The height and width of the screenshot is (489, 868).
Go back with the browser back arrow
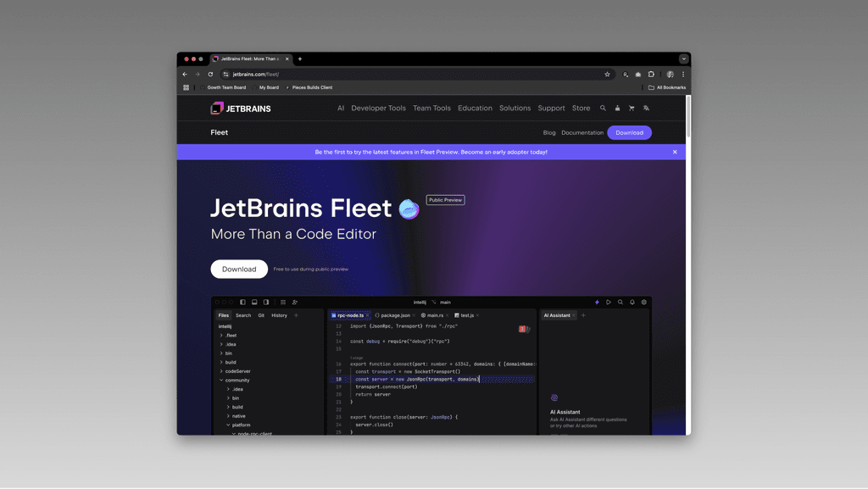185,74
